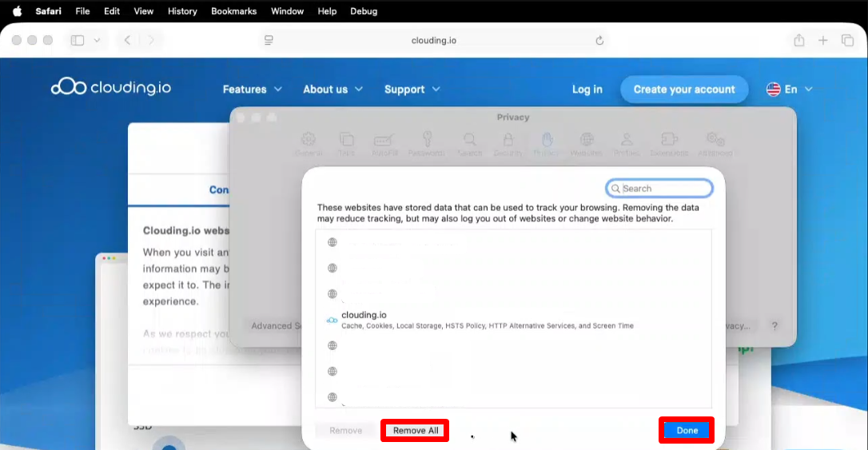
Task: Click the Share icon in Safari toolbar
Action: [798, 40]
